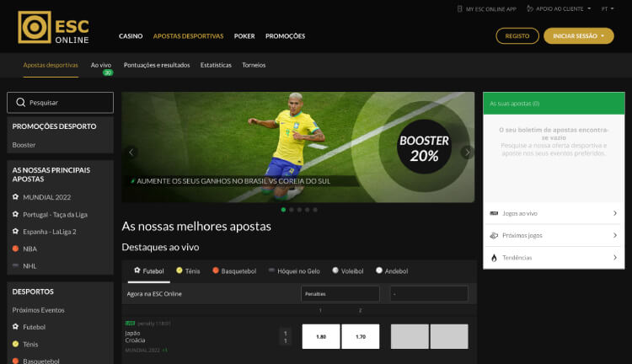Click the NHL hockey icon
Image resolution: width=632 pixels, height=364 pixels.
15,265
